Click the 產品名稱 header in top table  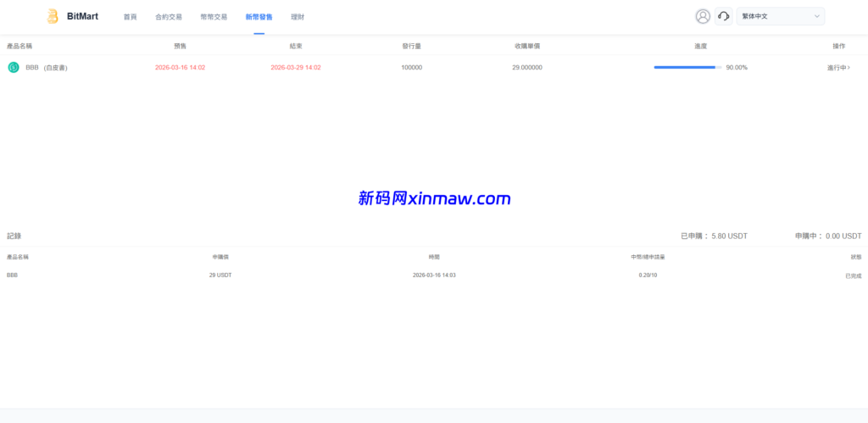tap(19, 46)
